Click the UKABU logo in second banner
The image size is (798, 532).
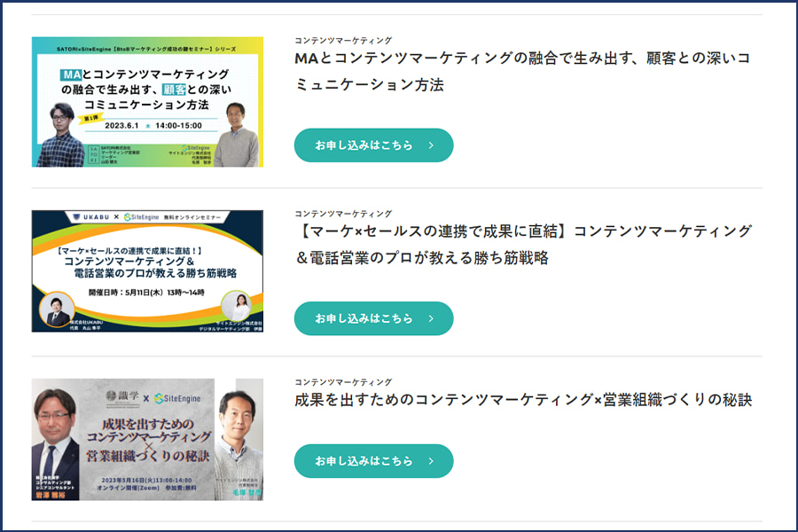tap(91, 217)
